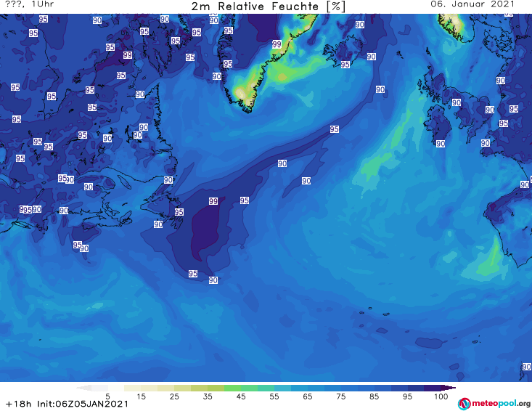Click the meteopool.org logo
532x411 pixels.
tap(494, 404)
